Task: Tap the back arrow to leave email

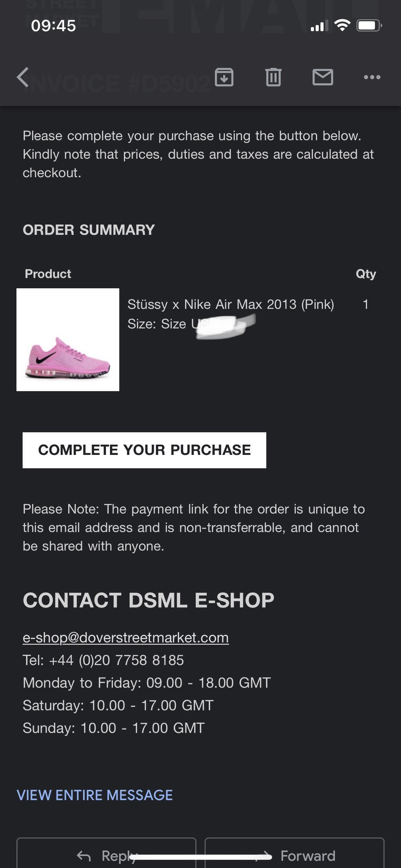Action: click(x=23, y=77)
